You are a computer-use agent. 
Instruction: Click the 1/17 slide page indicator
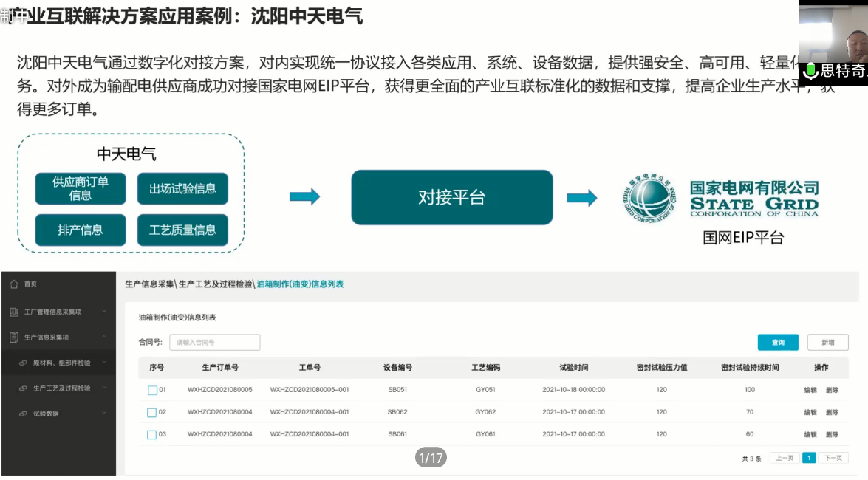[x=431, y=458]
